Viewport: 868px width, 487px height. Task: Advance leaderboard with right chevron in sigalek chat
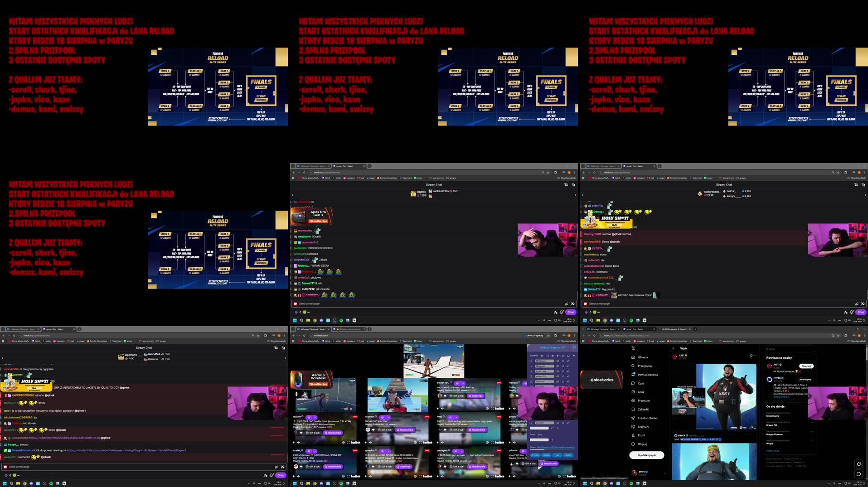tap(575, 195)
